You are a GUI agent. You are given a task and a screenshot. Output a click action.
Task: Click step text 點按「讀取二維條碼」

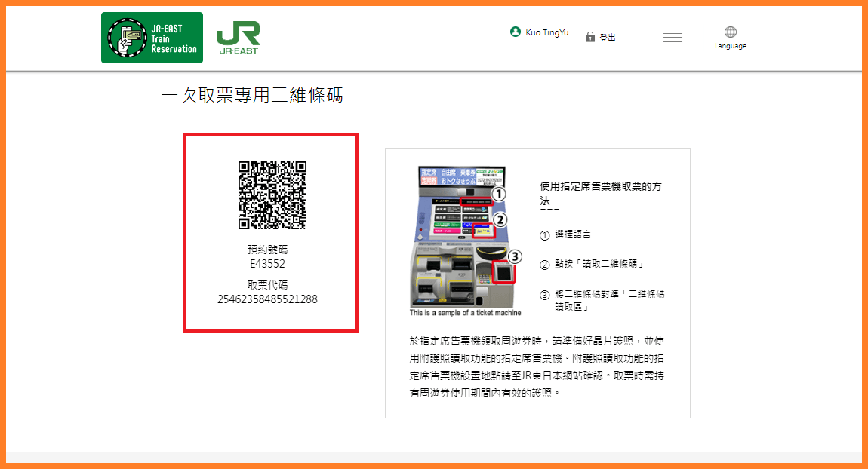pos(599,264)
